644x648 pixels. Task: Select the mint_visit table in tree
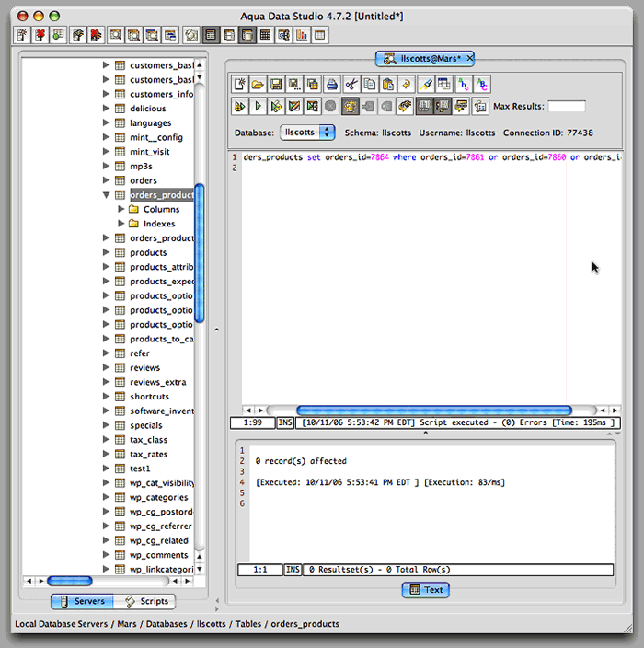[x=150, y=152]
